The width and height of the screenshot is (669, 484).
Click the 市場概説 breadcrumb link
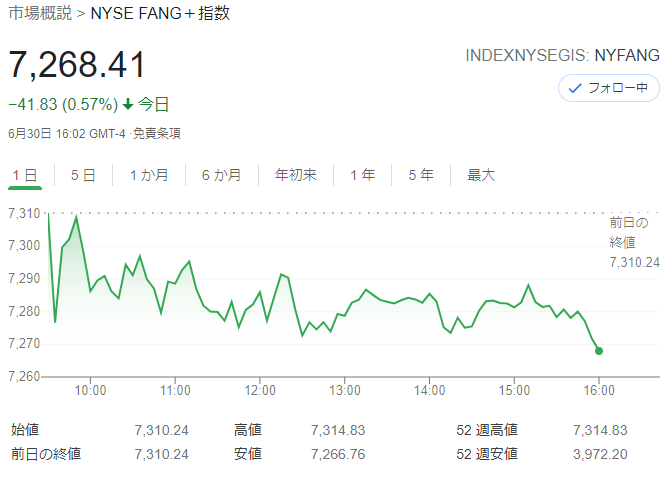40,13
